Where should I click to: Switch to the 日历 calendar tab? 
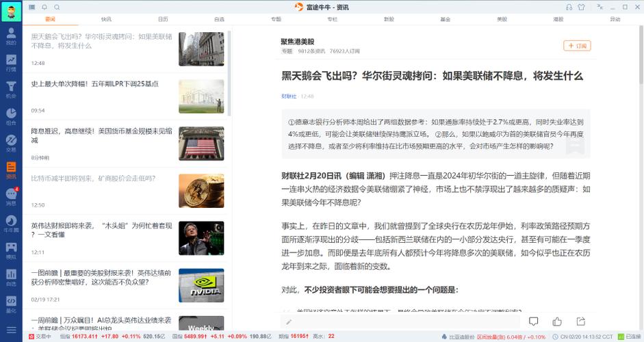tap(163, 19)
